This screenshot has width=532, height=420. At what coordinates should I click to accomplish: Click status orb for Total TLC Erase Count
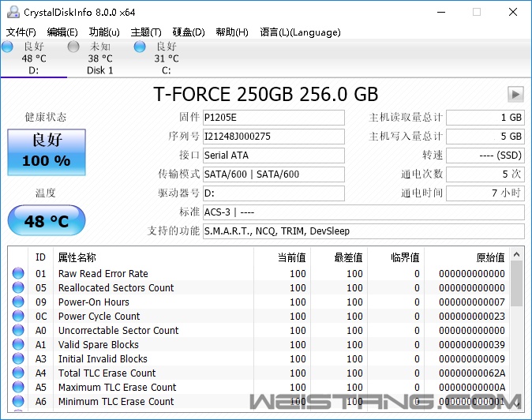(x=18, y=373)
